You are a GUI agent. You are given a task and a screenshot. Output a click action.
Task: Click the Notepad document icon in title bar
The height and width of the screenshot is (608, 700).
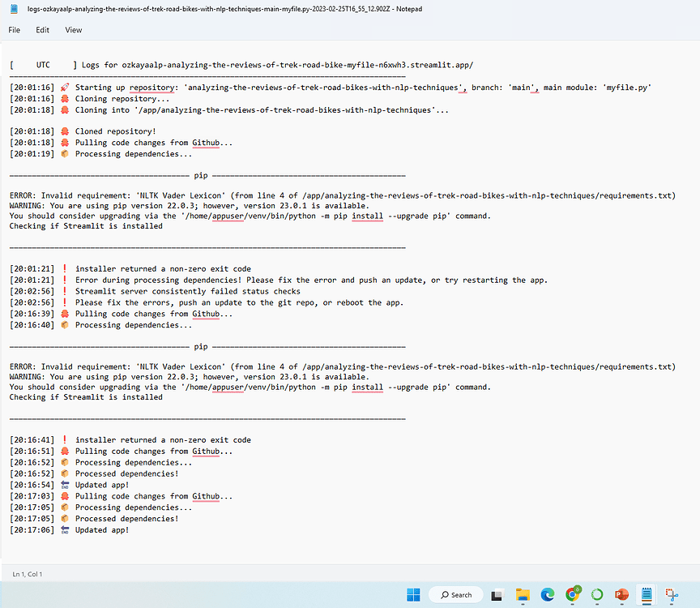14,8
